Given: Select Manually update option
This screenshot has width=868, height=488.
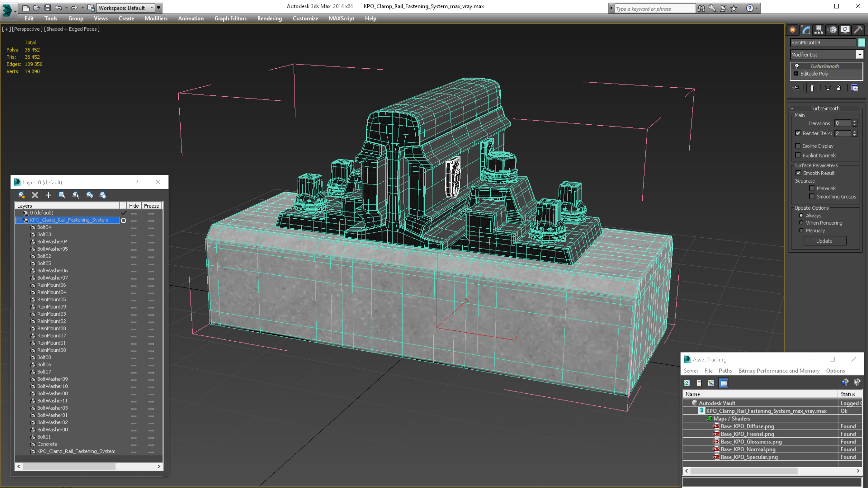Looking at the screenshot, I should (801, 230).
